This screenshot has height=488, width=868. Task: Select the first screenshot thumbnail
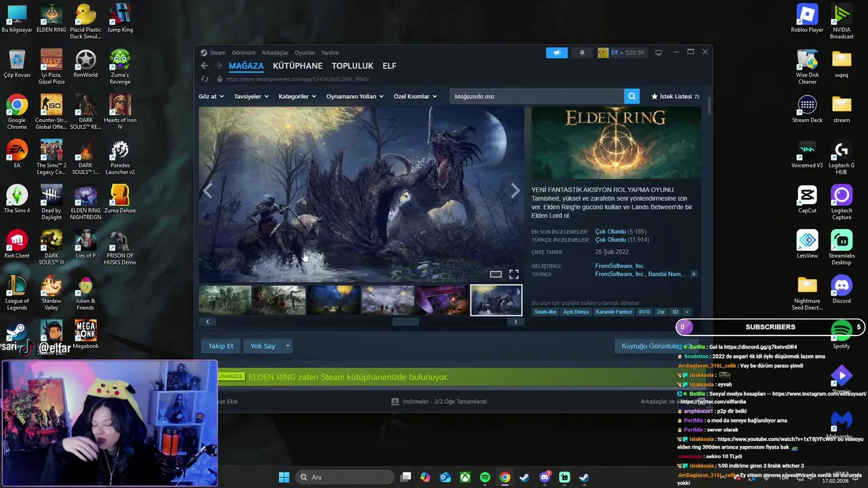click(225, 300)
